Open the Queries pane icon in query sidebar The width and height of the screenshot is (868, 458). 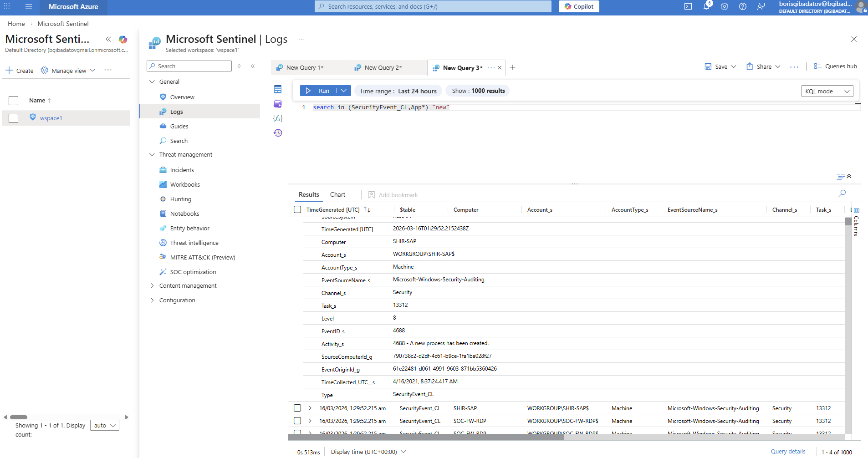(x=278, y=104)
